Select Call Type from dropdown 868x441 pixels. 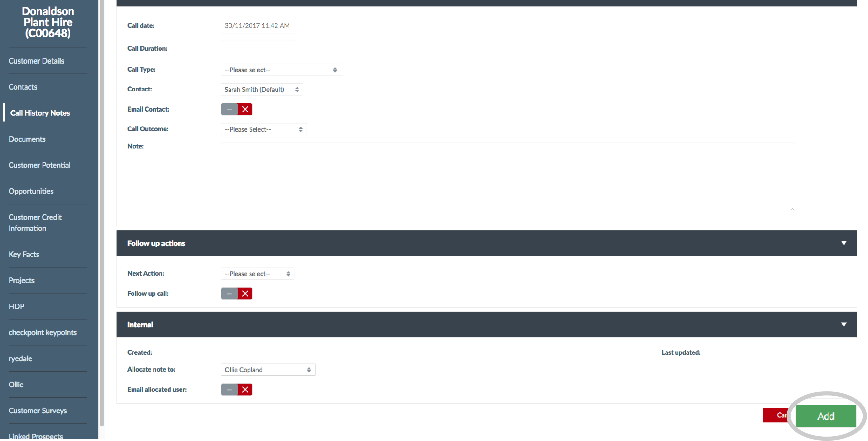(281, 69)
